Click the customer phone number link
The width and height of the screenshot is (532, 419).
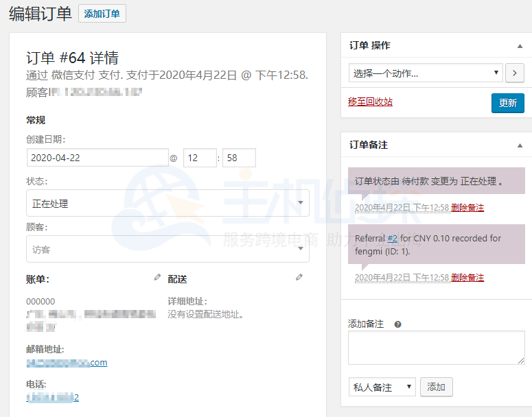tap(53, 397)
